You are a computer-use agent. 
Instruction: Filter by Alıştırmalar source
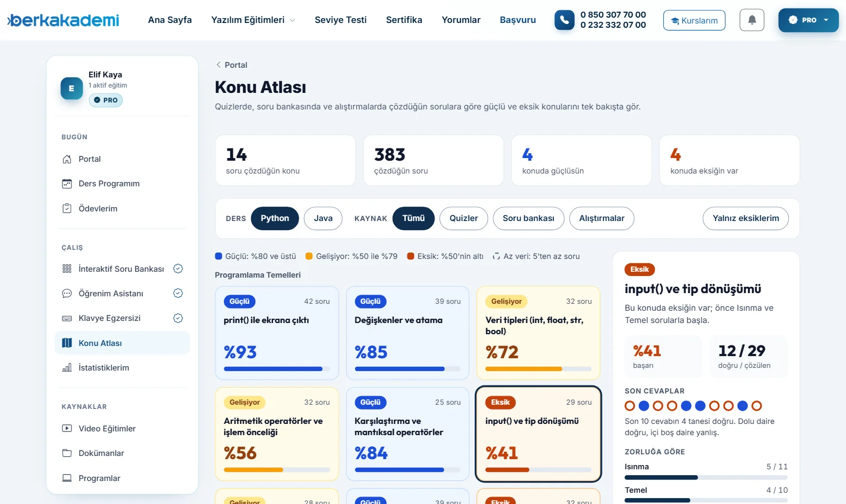pos(602,218)
